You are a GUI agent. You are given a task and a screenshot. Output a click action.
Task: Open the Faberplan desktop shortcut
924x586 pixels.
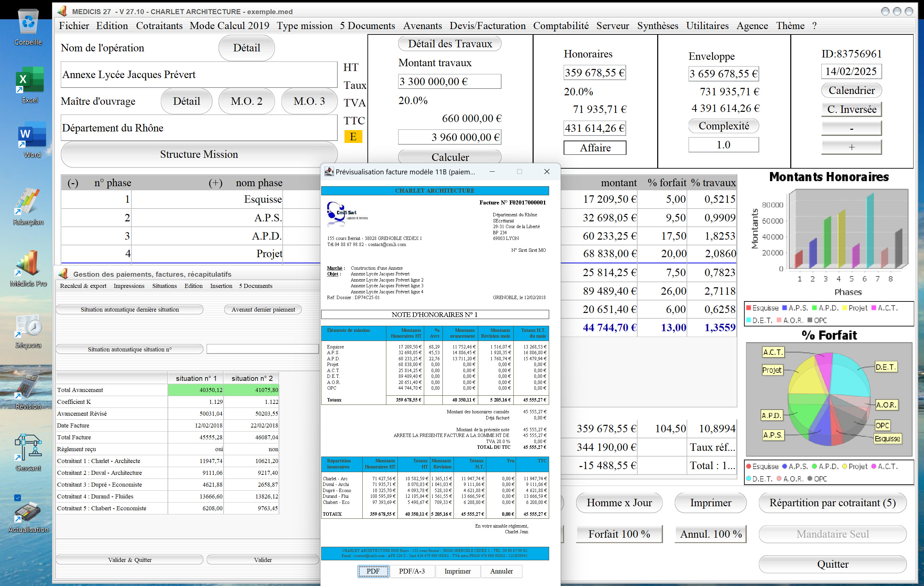pos(28,206)
